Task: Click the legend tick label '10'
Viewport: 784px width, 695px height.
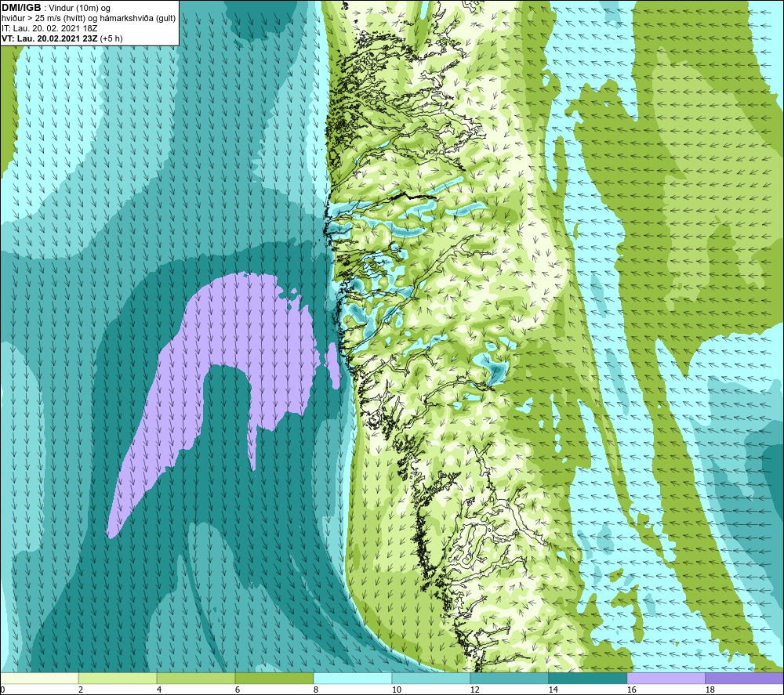Action: [396, 690]
